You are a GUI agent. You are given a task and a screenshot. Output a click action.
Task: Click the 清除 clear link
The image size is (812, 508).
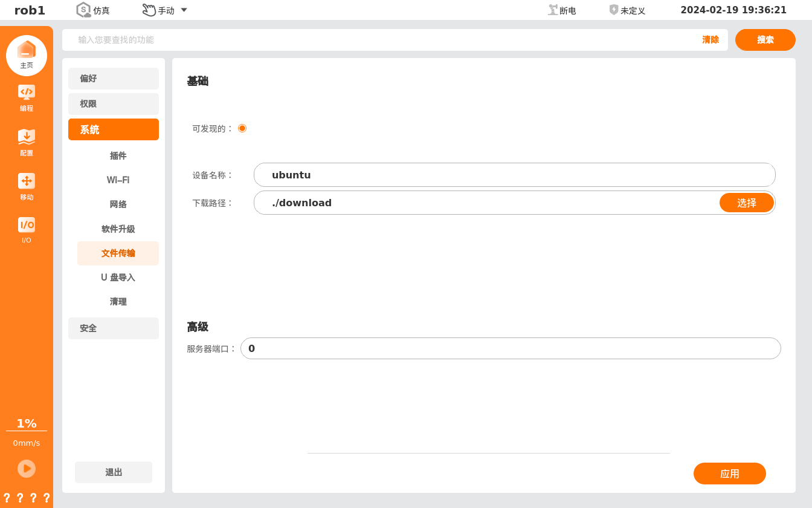(710, 40)
